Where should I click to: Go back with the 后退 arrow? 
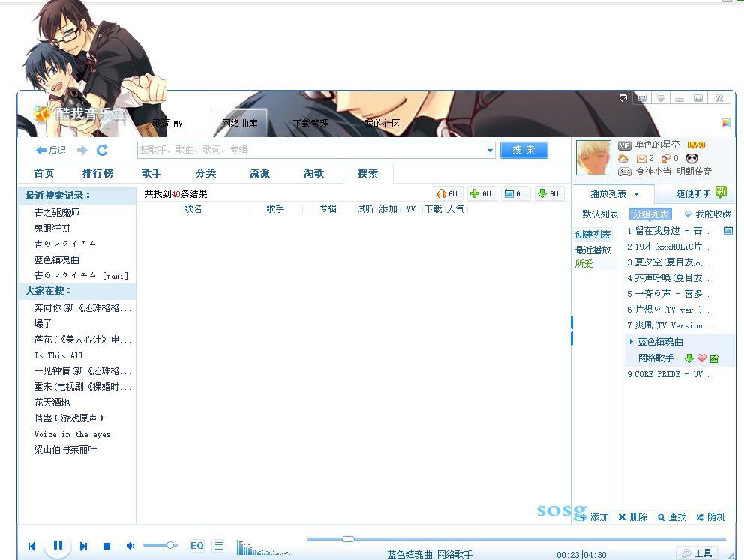pos(51,151)
